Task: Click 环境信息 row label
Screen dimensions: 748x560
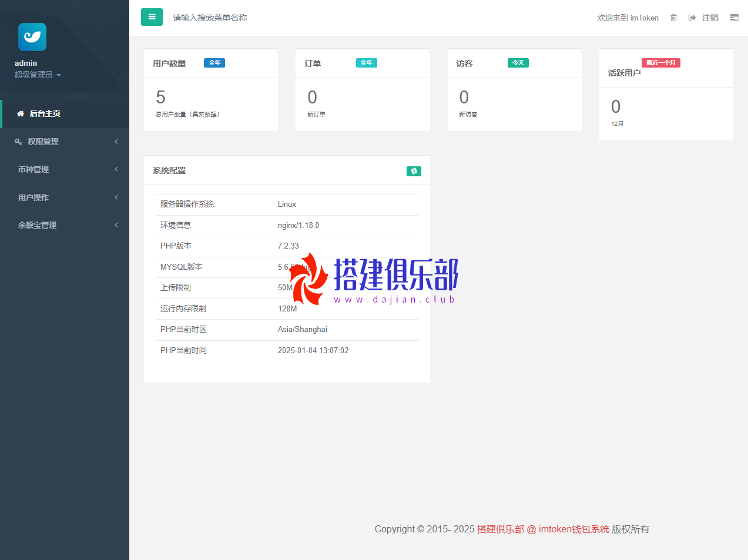Action: click(176, 225)
